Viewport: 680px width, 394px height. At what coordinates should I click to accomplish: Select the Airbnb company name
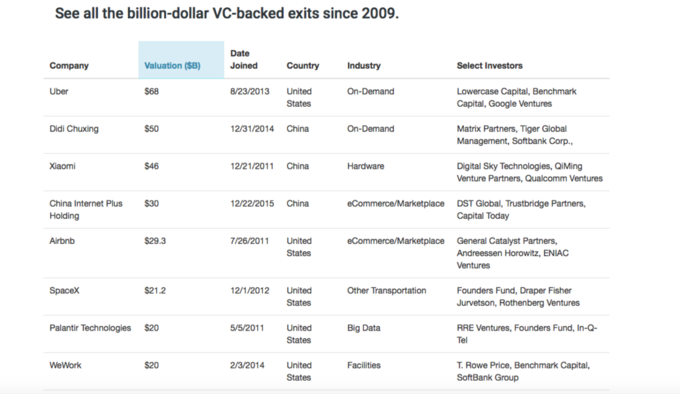click(x=62, y=241)
